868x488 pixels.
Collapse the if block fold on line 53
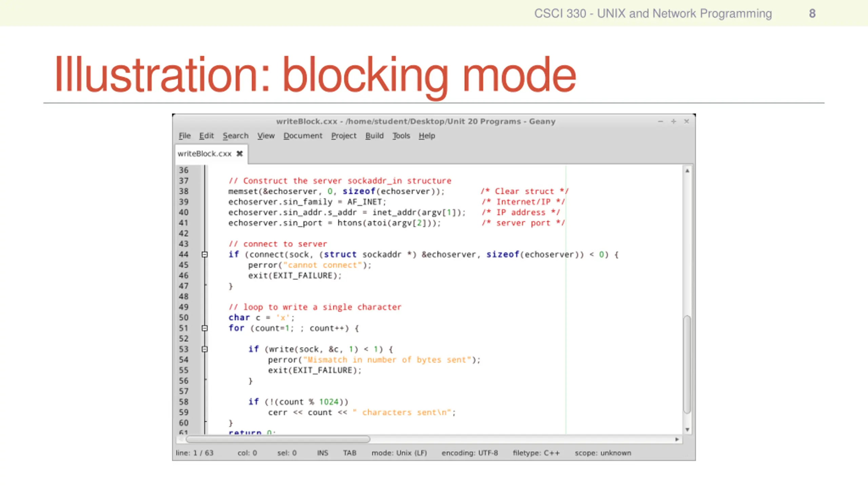[204, 349]
